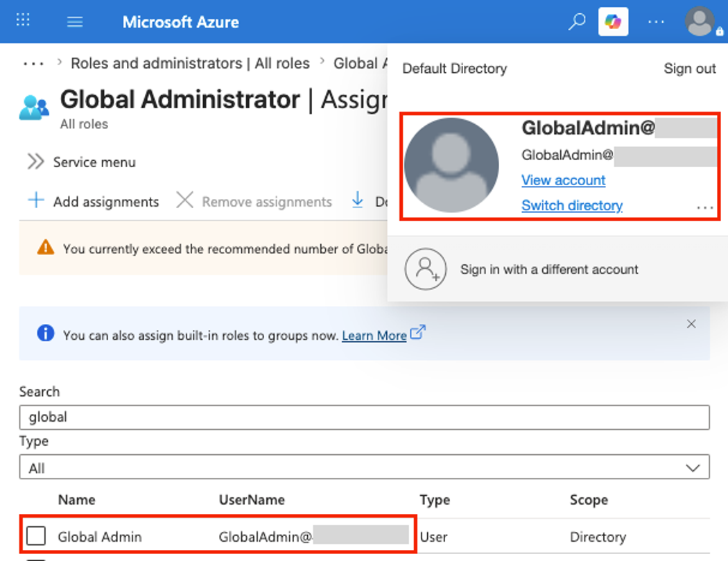Click Remove assignments X icon
The width and height of the screenshot is (728, 561).
pos(185,200)
